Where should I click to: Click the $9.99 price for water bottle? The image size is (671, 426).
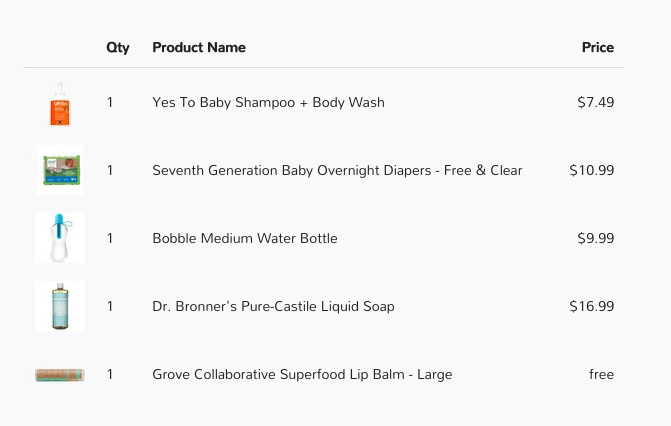click(x=596, y=238)
